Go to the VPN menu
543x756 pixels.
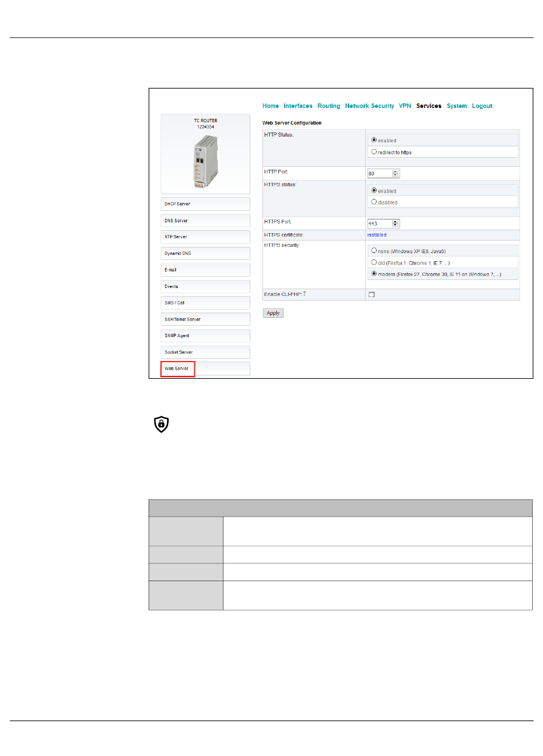(405, 106)
